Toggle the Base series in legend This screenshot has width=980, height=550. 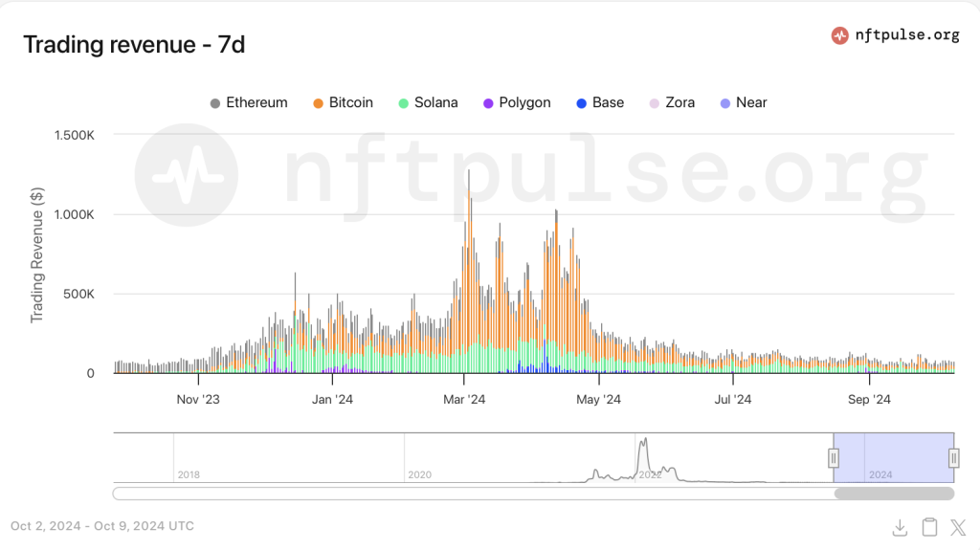(600, 102)
